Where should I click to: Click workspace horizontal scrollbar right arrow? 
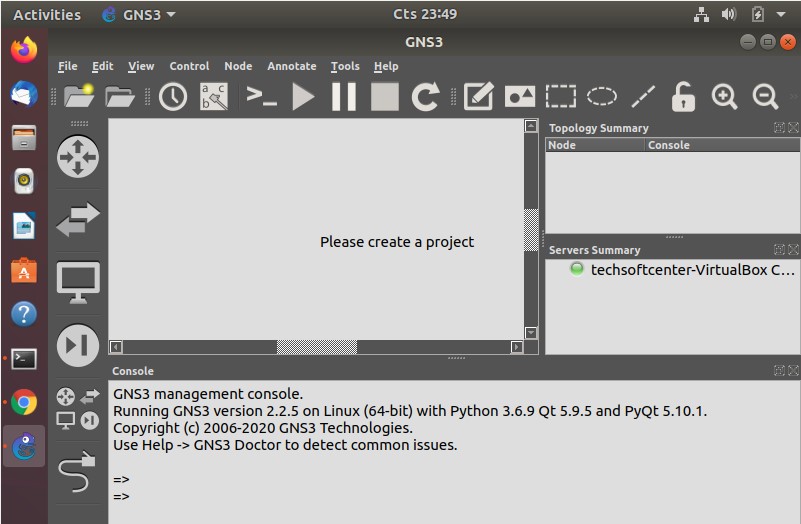click(x=516, y=347)
